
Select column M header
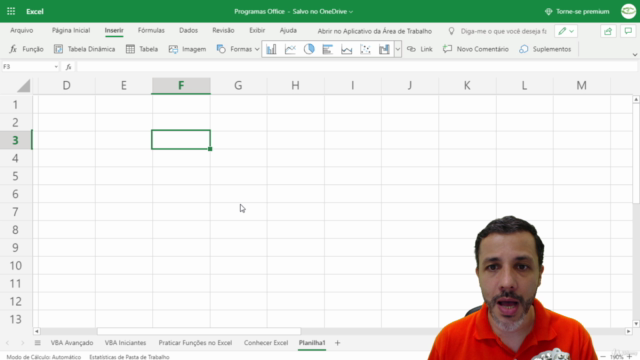(582, 85)
